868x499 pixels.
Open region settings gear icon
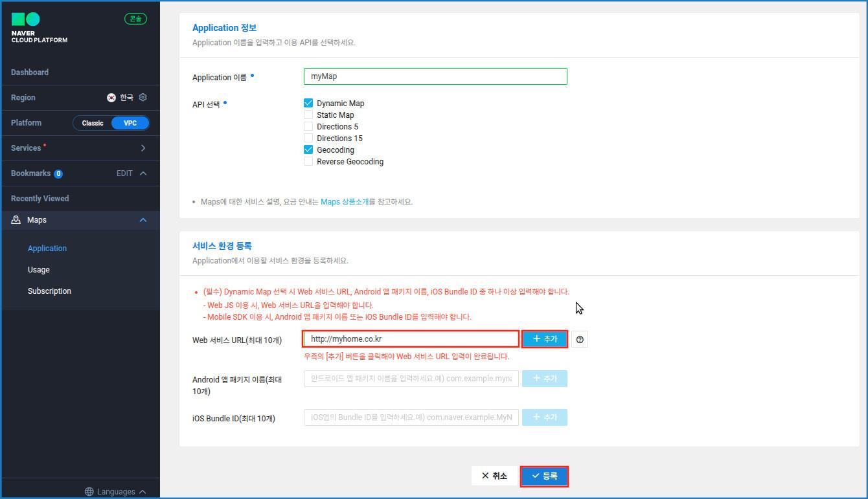pos(143,97)
